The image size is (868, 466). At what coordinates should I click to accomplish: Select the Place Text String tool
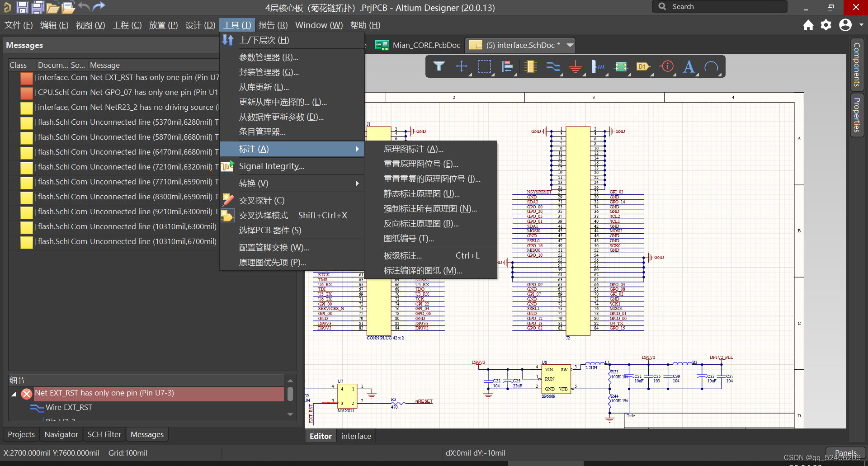pos(689,67)
